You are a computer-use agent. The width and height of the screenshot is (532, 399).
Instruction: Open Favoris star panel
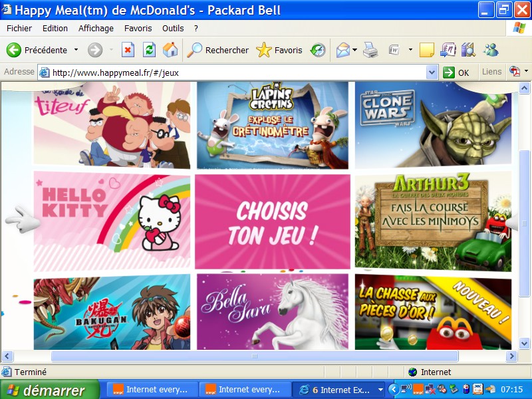pos(263,51)
